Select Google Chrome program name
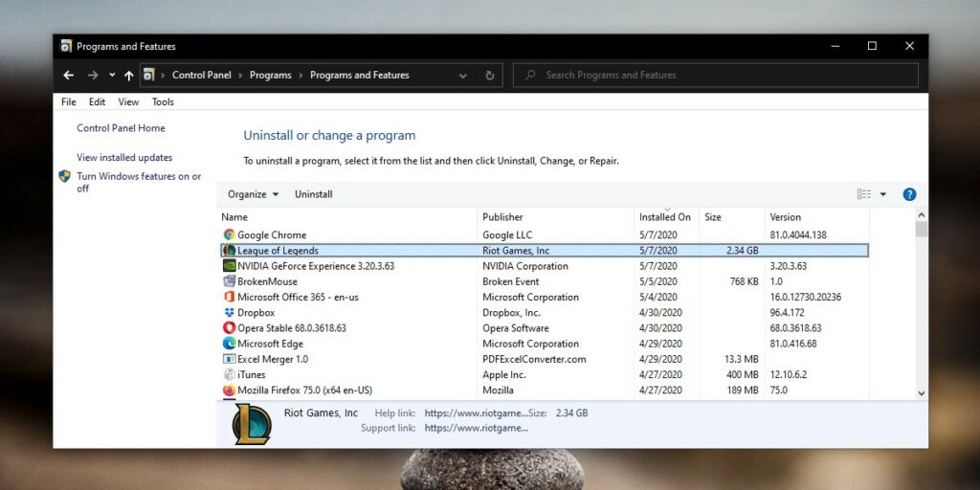The width and height of the screenshot is (980, 490). click(x=272, y=235)
